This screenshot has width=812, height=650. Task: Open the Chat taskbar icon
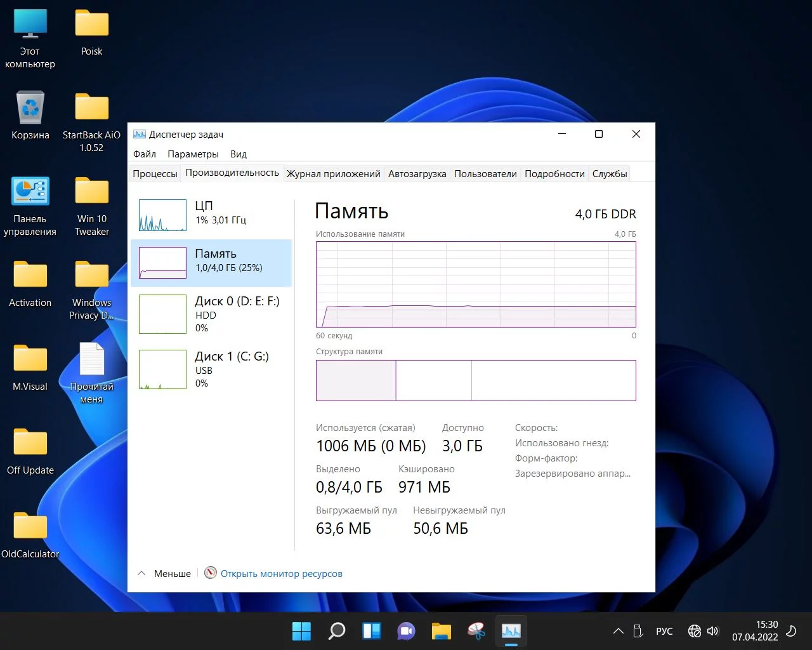tap(406, 631)
